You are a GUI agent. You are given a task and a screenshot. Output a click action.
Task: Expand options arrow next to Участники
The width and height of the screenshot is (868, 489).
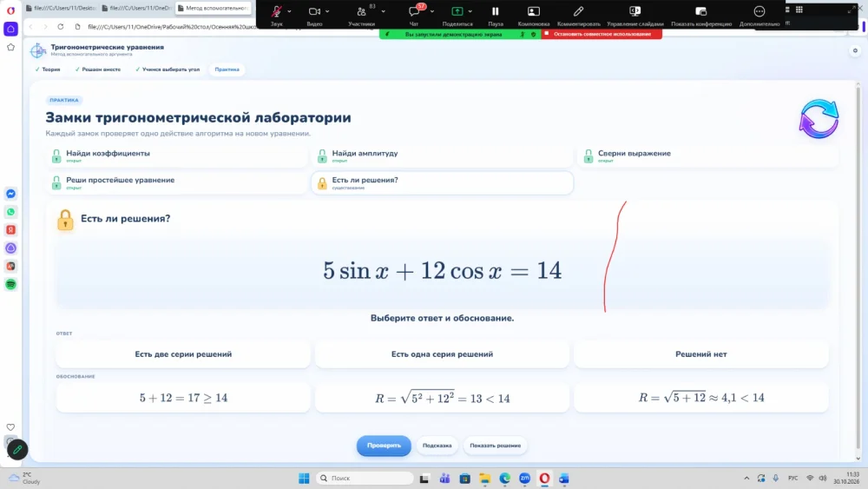click(x=383, y=11)
